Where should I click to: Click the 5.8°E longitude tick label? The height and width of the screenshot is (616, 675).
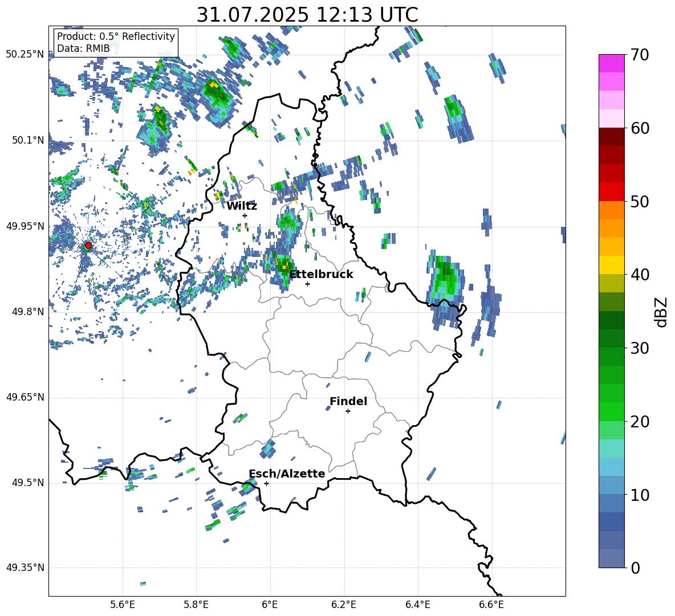coord(196,605)
